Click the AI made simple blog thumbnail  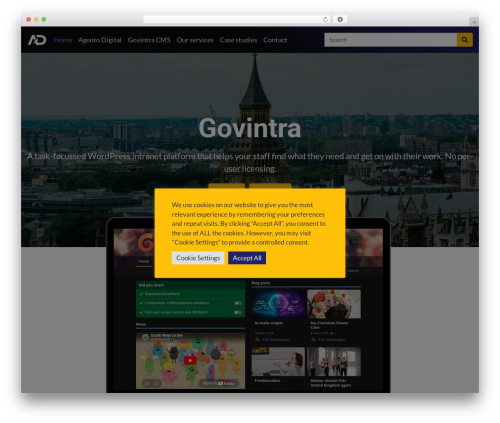pos(278,304)
